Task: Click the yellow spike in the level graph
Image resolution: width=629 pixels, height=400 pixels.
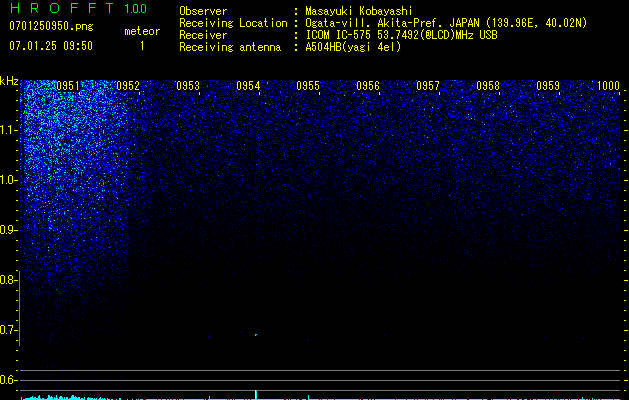Action: 256,395
